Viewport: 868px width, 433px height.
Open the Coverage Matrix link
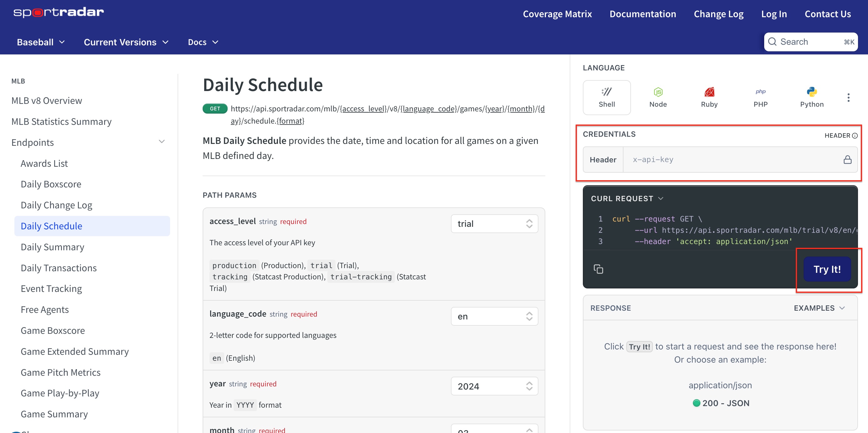point(557,14)
